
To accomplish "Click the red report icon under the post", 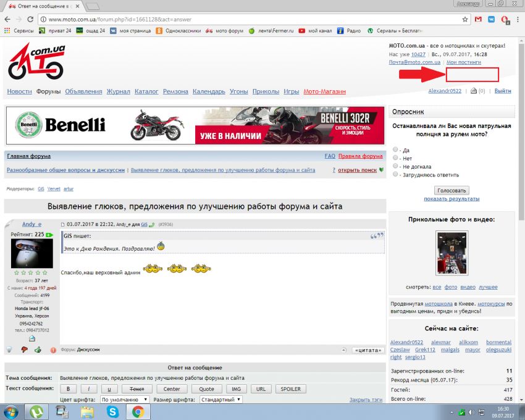I will 53,350.
